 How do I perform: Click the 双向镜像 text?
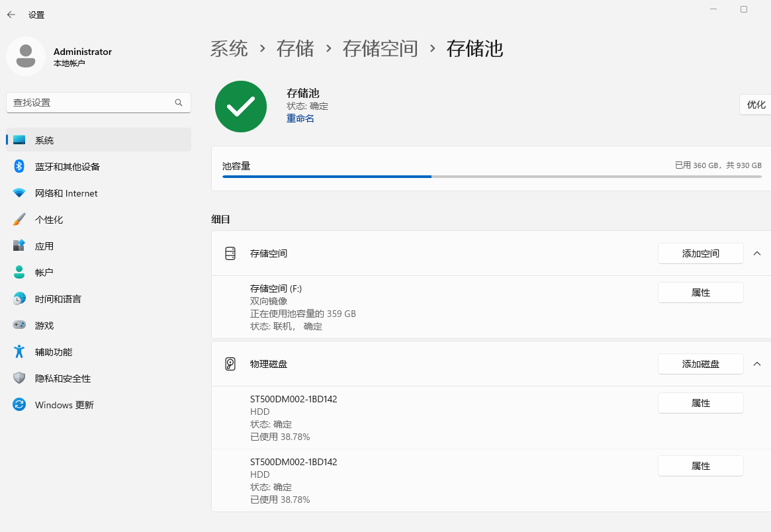click(269, 301)
